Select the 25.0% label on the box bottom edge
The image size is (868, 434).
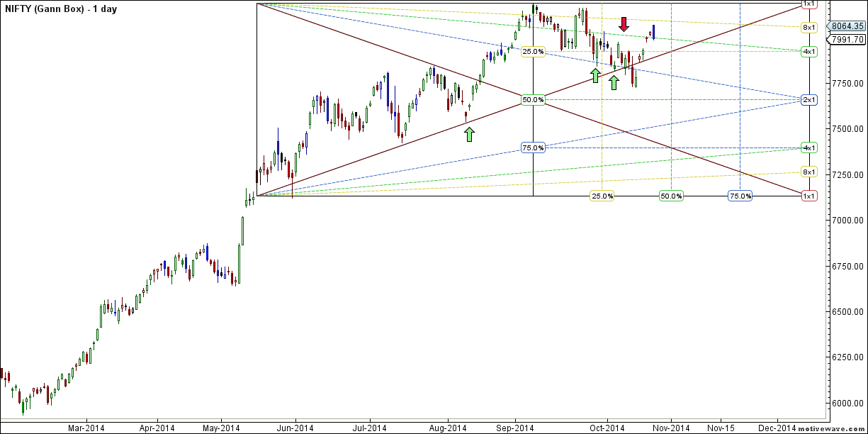[602, 196]
